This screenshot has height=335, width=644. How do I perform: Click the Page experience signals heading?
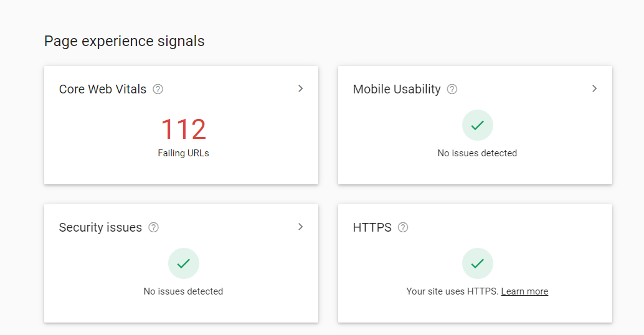(x=125, y=42)
